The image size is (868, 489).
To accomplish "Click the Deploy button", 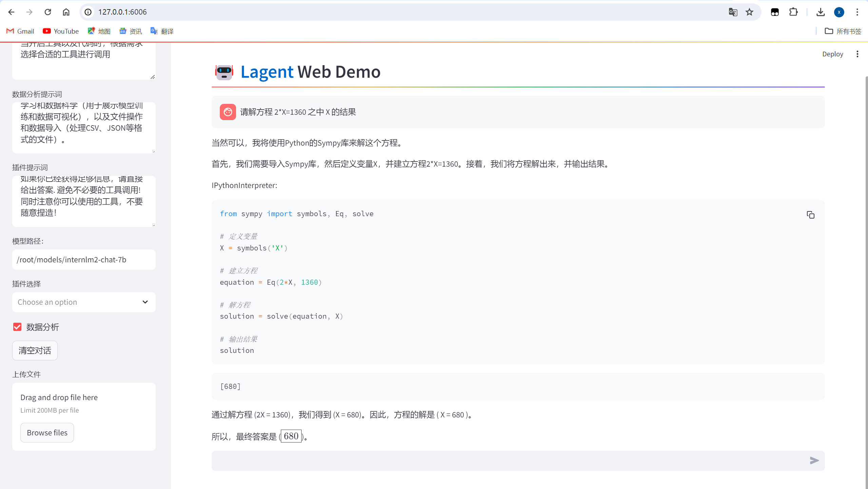I will (832, 54).
